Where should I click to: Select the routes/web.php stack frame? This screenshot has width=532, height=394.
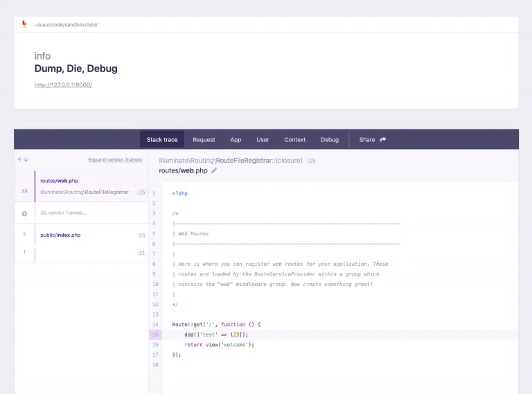tap(83, 186)
